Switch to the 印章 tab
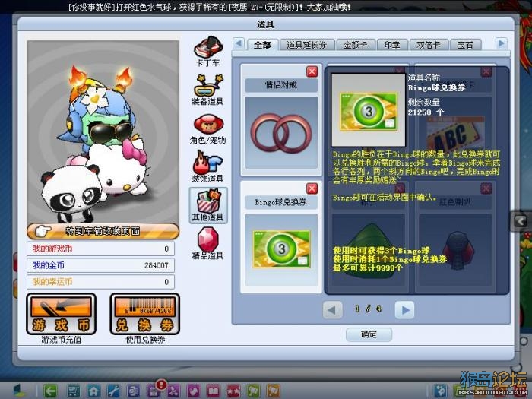Viewport: 532px width, 399px height. [x=392, y=45]
